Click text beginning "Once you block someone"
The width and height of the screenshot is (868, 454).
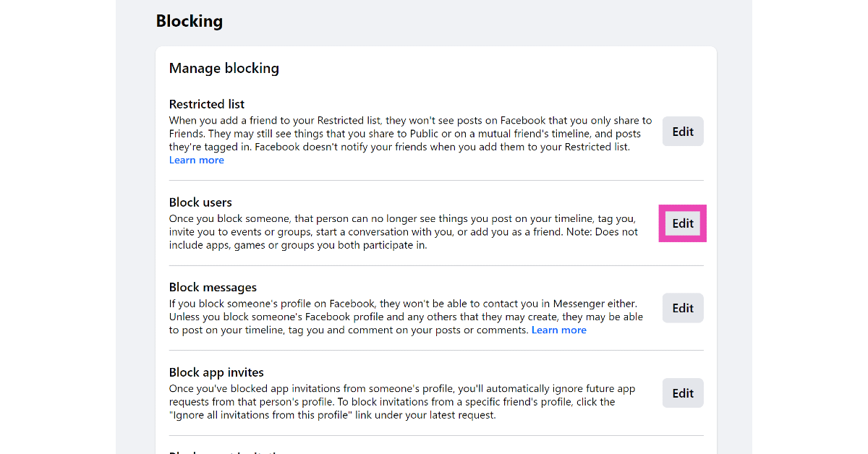click(362, 218)
